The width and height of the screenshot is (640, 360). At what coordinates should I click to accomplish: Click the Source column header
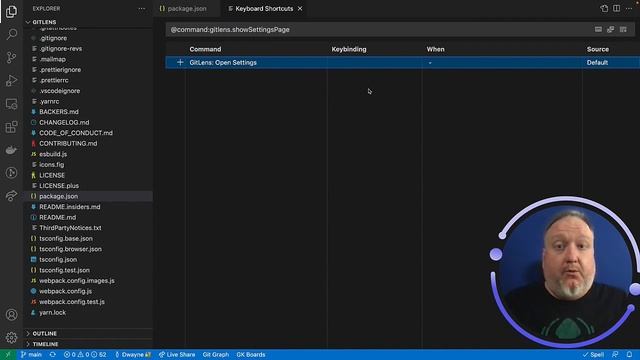tap(598, 49)
